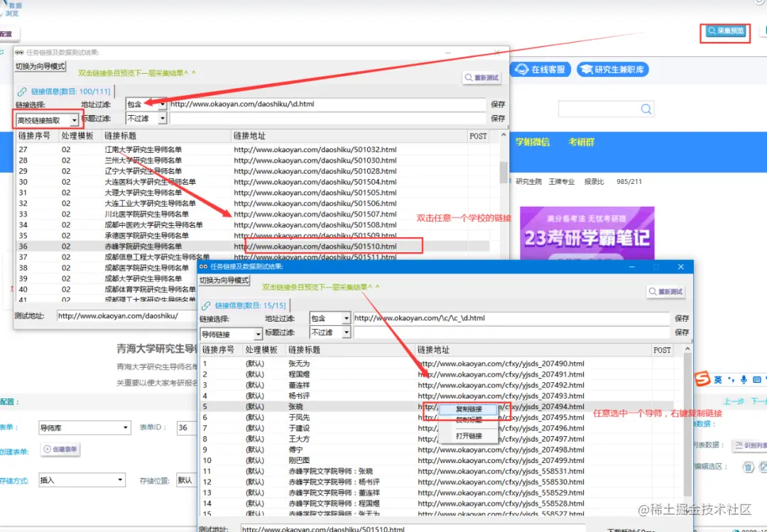Open the 导师链接 link selection dropdown

click(231, 335)
